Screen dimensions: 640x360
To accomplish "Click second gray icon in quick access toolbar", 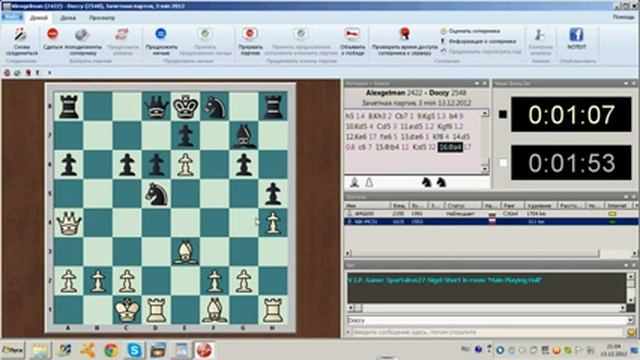I will [x=17, y=73].
